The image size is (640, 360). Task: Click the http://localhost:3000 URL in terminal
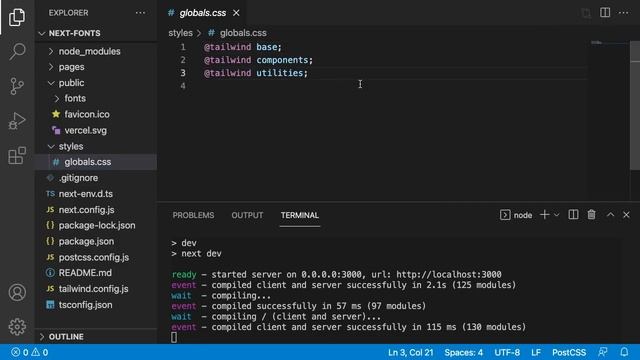(x=449, y=274)
